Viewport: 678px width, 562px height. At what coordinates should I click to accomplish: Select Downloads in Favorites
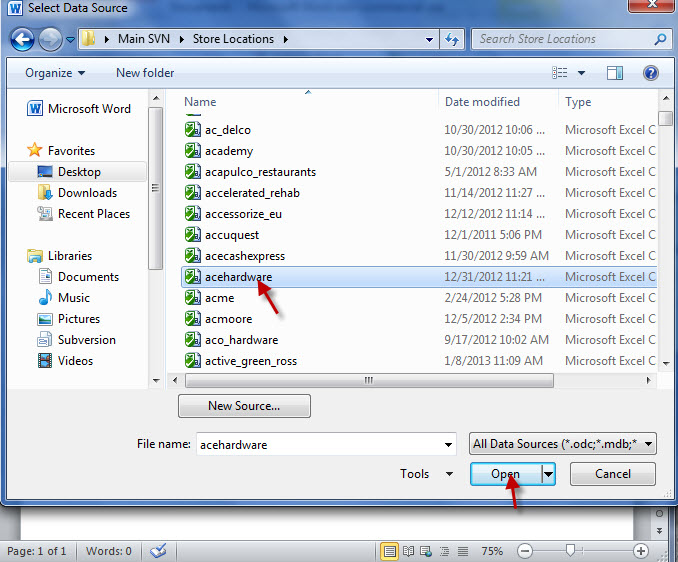(x=77, y=193)
